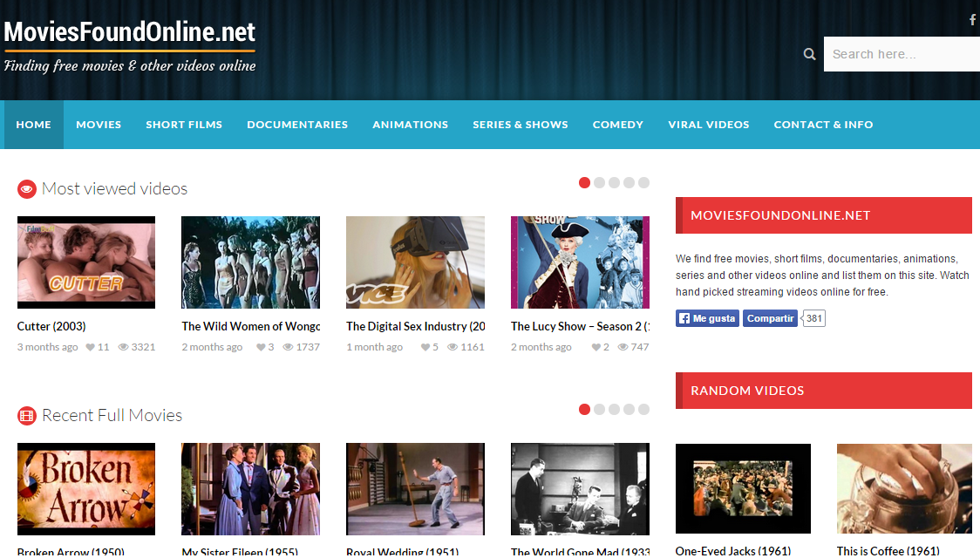
Task: Open The Digital Sex Industry title link
Action: (x=416, y=326)
